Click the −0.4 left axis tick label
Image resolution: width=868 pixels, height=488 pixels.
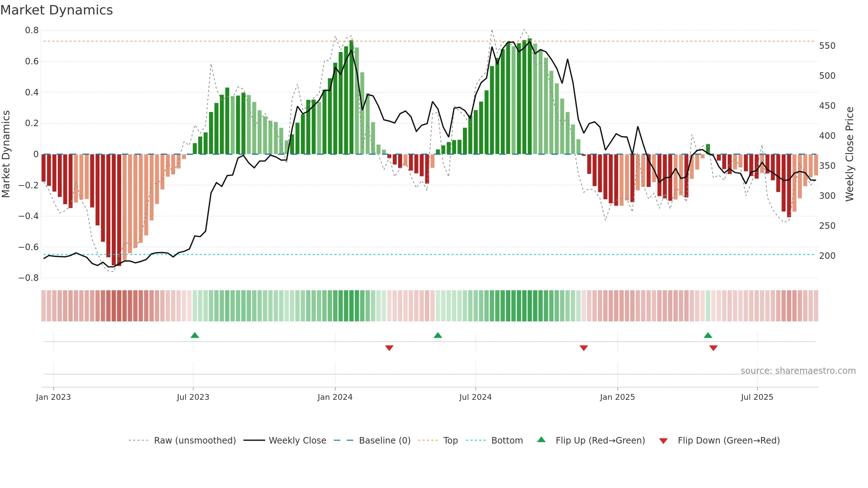(x=29, y=216)
